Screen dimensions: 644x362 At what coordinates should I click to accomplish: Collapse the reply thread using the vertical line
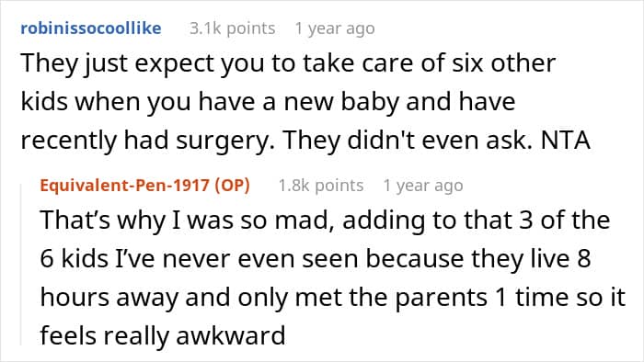click(21, 265)
